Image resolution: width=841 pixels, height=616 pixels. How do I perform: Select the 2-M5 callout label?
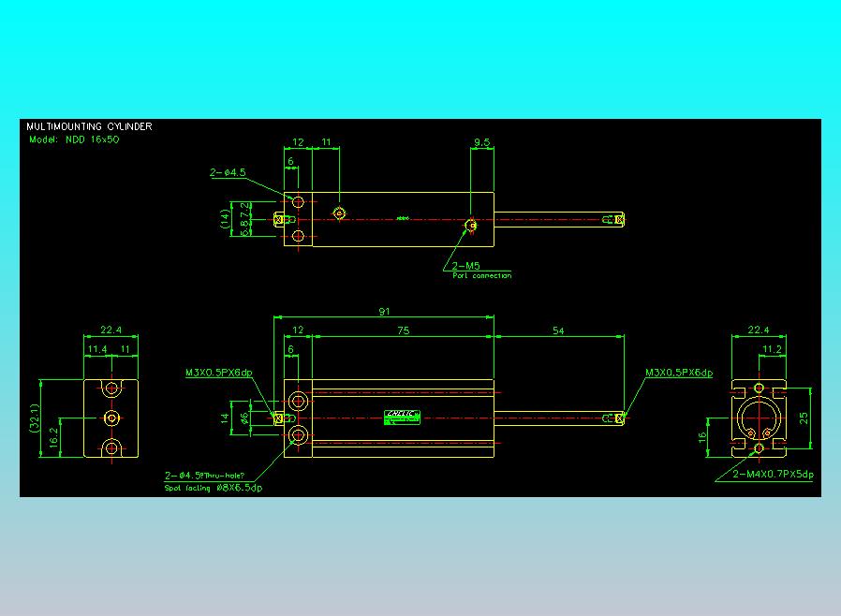coord(465,265)
